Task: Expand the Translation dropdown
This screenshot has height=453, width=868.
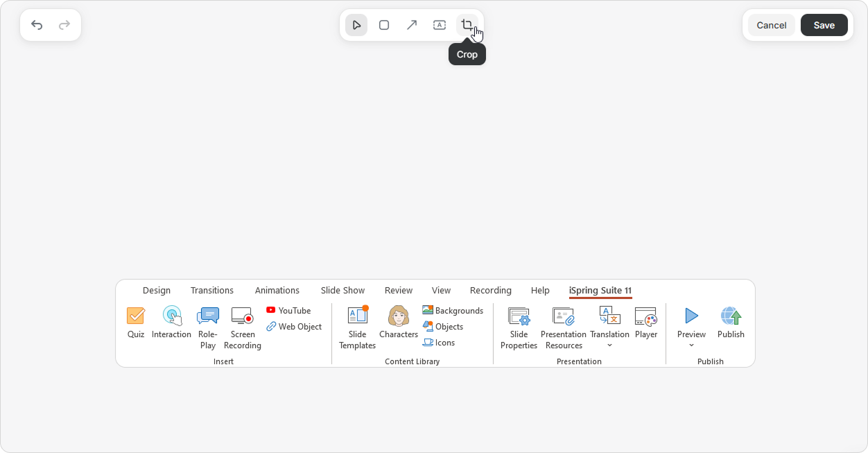Action: [609, 345]
